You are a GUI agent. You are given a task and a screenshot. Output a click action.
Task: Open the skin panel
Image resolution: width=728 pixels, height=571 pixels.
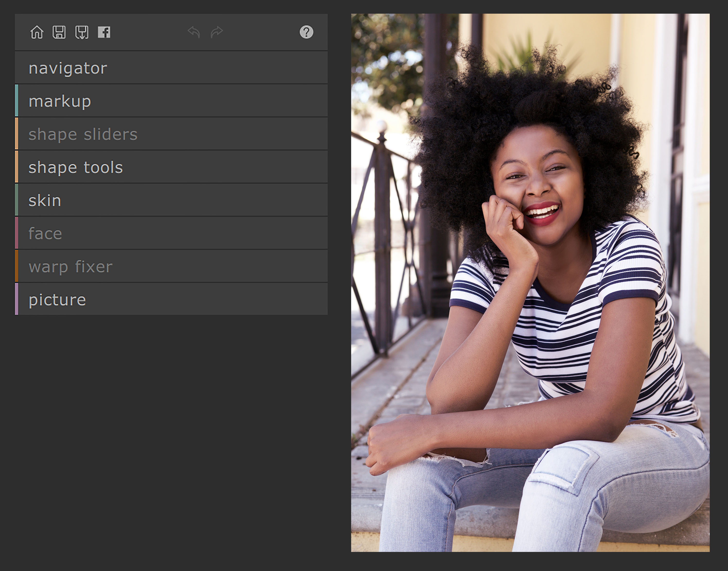pyautogui.click(x=171, y=200)
